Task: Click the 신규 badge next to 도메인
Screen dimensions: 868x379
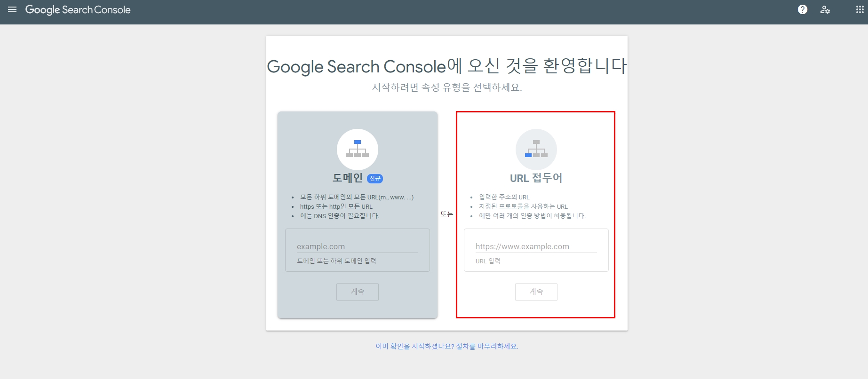Action: (375, 179)
